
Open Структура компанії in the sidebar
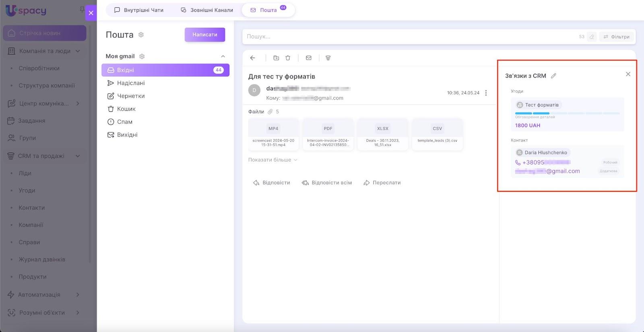coord(47,86)
